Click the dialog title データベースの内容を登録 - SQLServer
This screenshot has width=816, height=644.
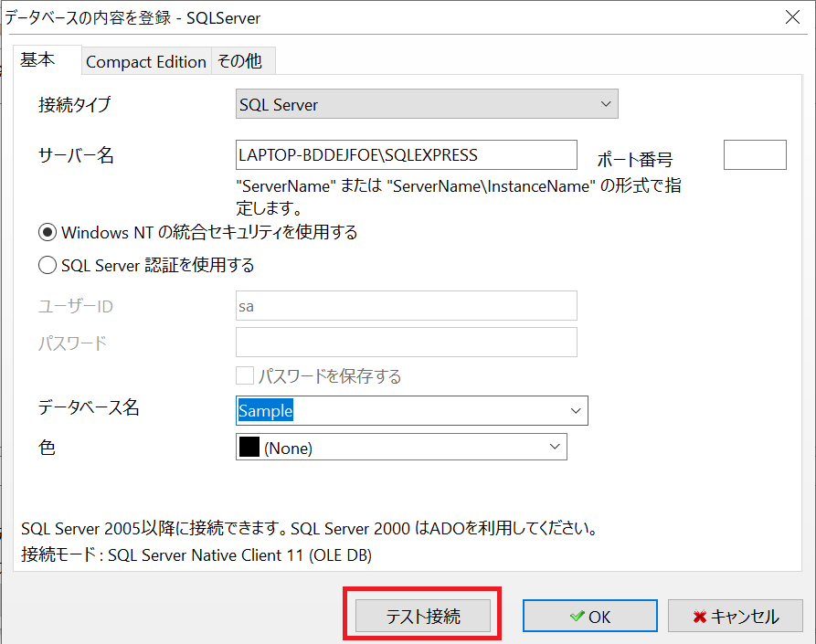pos(132,17)
